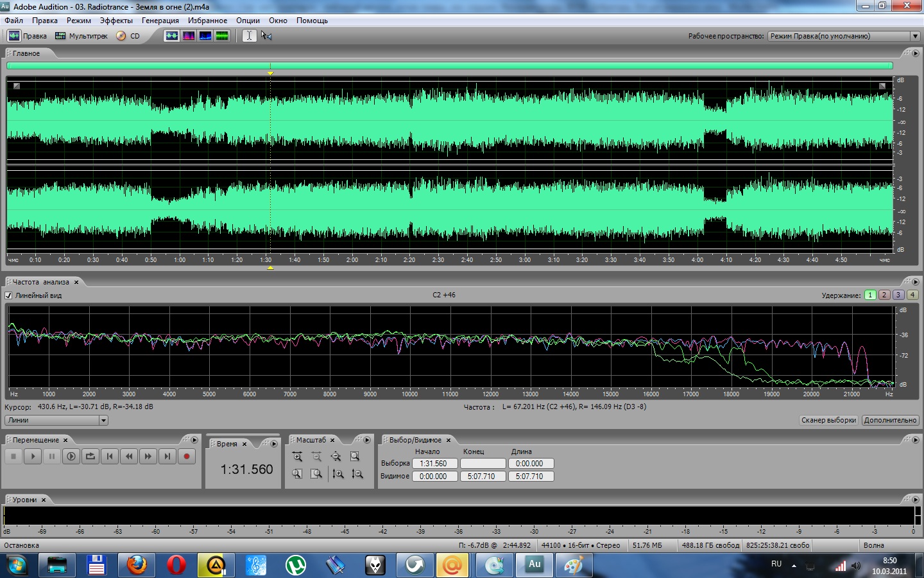Viewport: 924px width, 578px height.
Task: Select spectral frequency display icon
Action: pos(189,36)
